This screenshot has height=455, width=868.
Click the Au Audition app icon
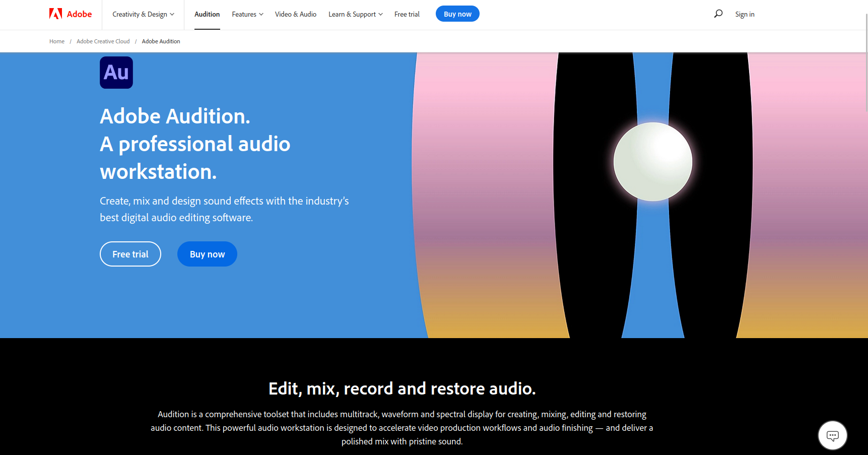pyautogui.click(x=116, y=73)
